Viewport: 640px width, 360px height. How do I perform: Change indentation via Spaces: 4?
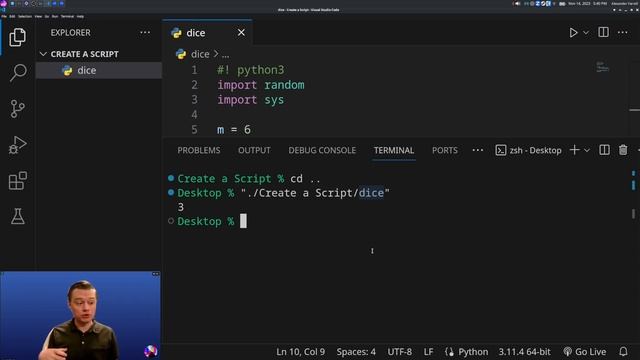(x=356, y=351)
